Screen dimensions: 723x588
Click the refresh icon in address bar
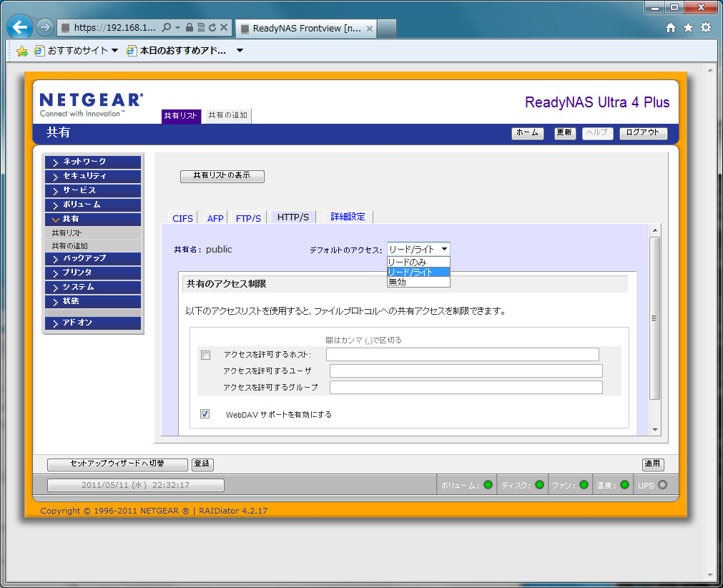pyautogui.click(x=212, y=28)
